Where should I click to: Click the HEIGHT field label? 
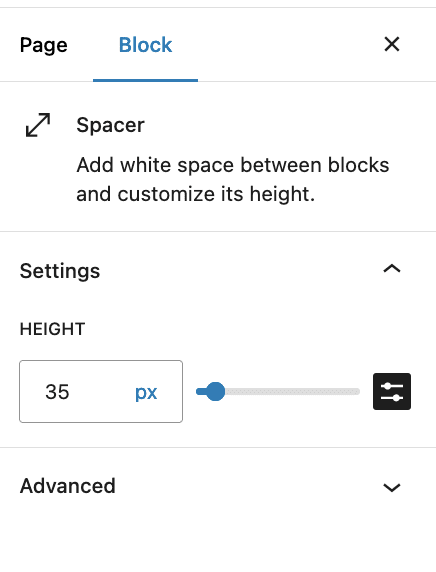(52, 329)
